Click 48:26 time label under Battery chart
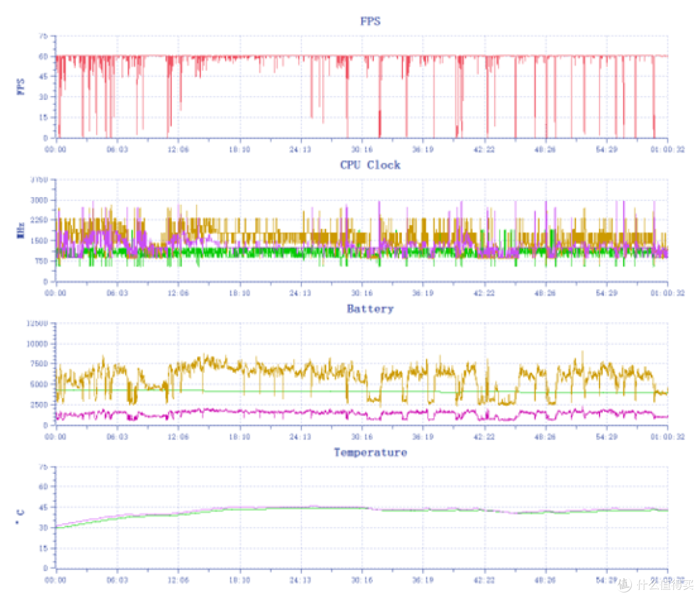This screenshot has width=700, height=599. pyautogui.click(x=545, y=436)
